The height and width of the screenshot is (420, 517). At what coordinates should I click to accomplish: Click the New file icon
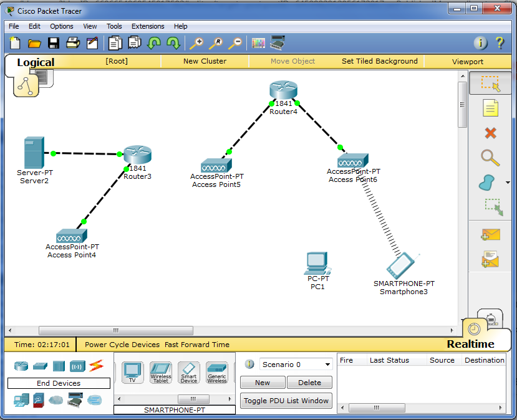[15, 43]
